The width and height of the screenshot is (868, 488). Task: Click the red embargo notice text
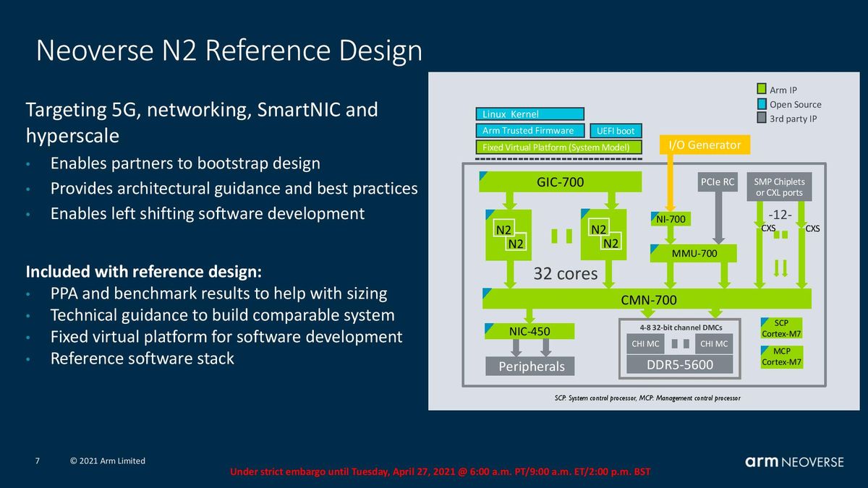(441, 472)
